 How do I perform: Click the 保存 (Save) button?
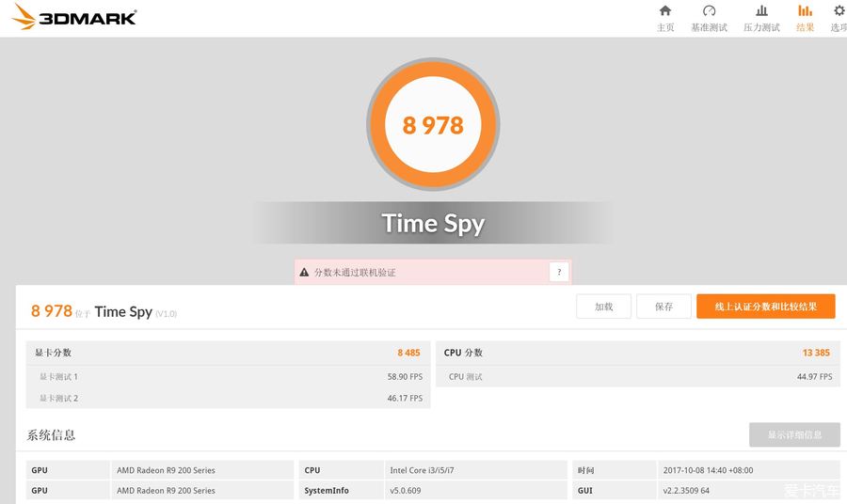663,307
